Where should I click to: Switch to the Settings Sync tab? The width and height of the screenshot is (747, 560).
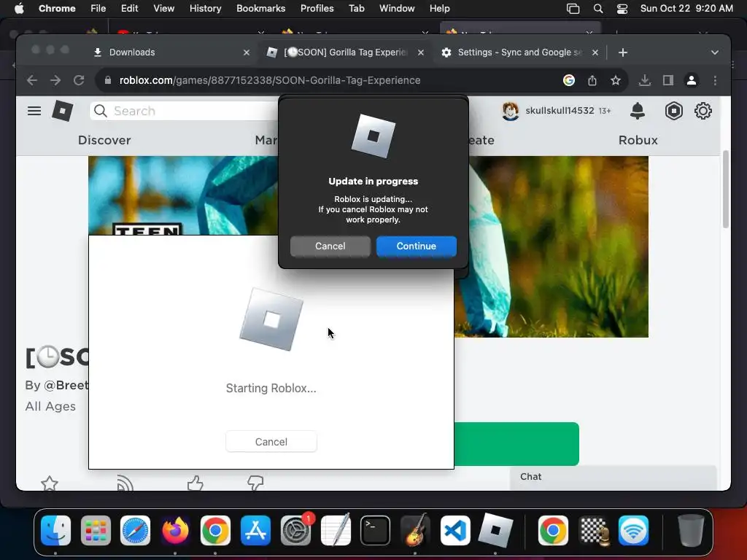pyautogui.click(x=519, y=52)
